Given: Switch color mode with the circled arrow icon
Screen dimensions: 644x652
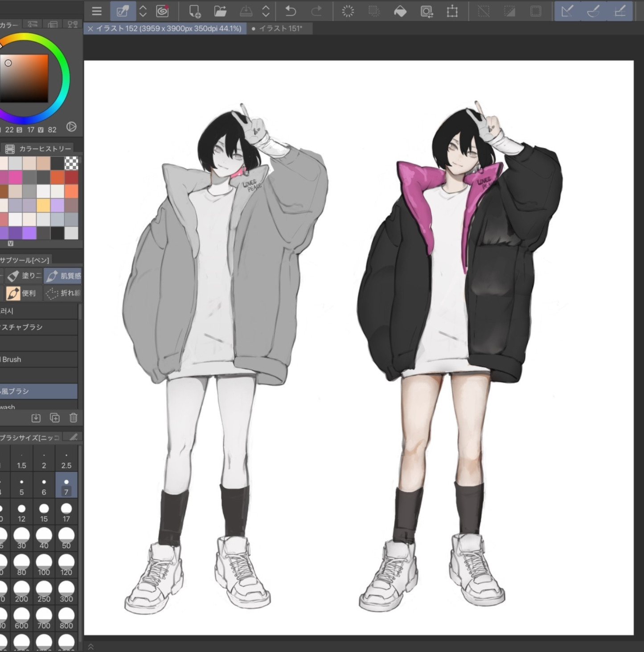Looking at the screenshot, I should pos(71,127).
